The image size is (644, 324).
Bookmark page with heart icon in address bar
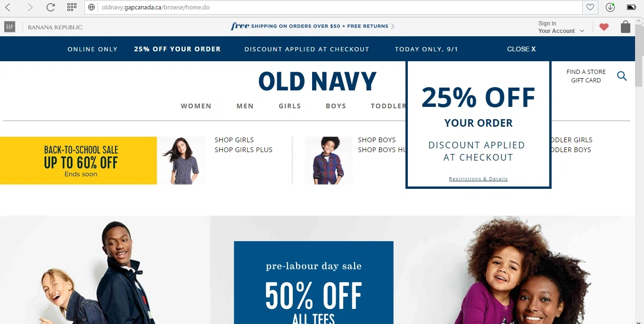[590, 8]
